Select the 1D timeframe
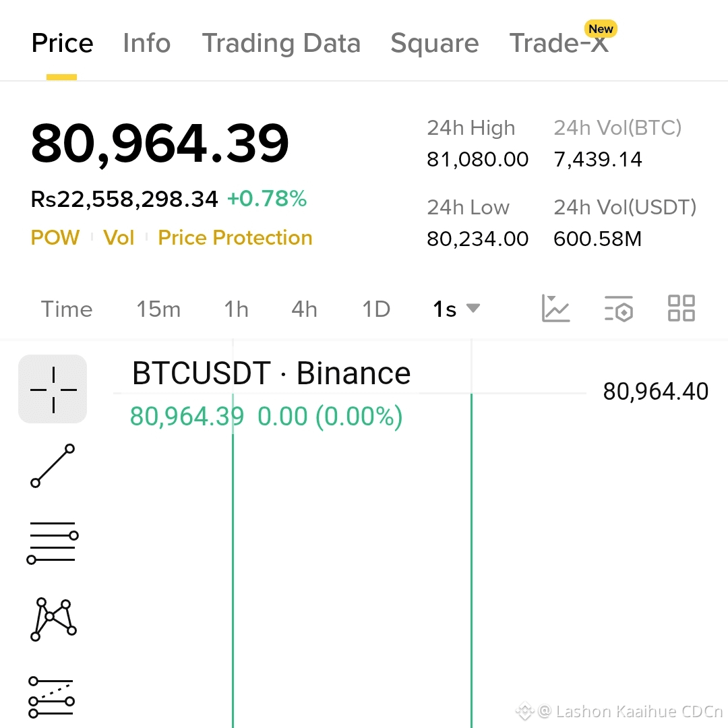 [x=376, y=309]
